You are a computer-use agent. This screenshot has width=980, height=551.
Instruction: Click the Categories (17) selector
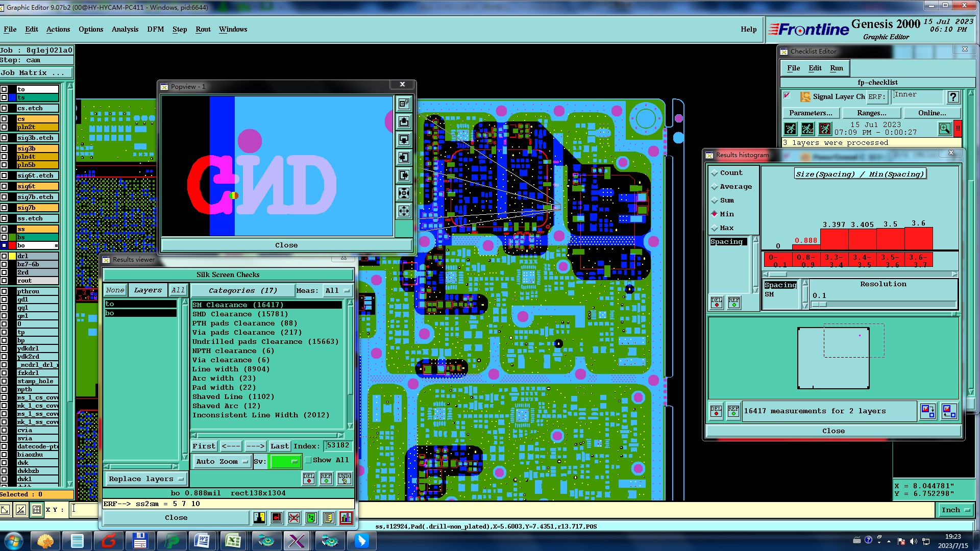click(x=243, y=290)
